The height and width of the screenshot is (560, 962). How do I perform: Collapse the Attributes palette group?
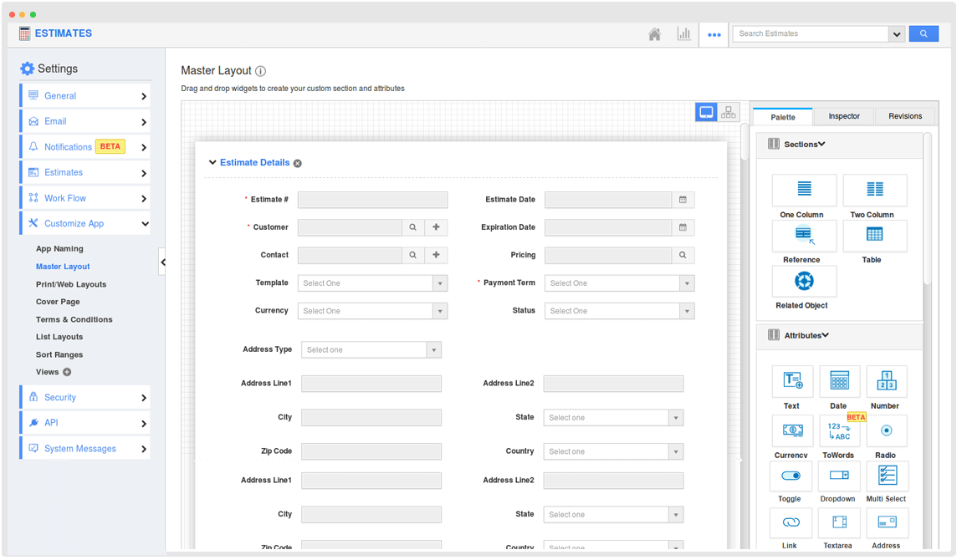pyautogui.click(x=825, y=335)
